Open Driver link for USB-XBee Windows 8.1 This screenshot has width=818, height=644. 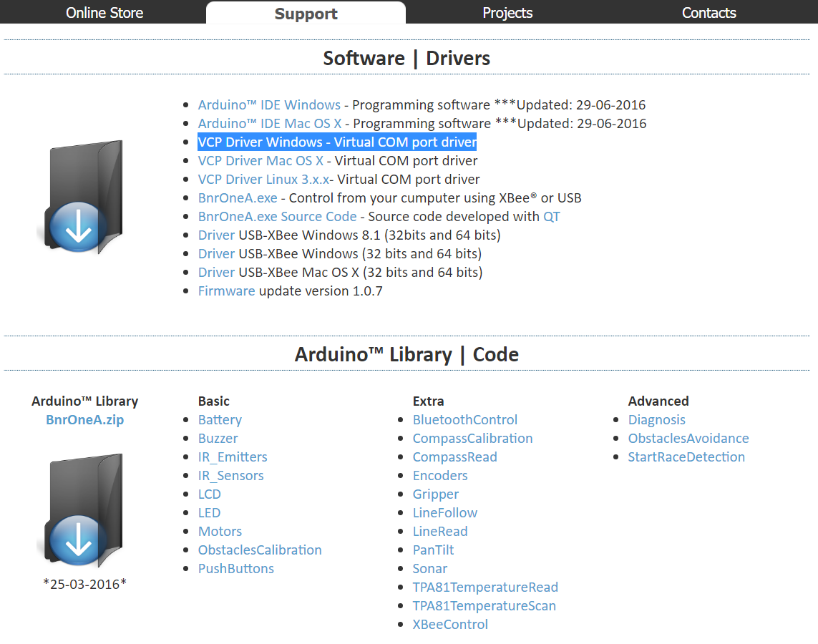pyautogui.click(x=216, y=235)
